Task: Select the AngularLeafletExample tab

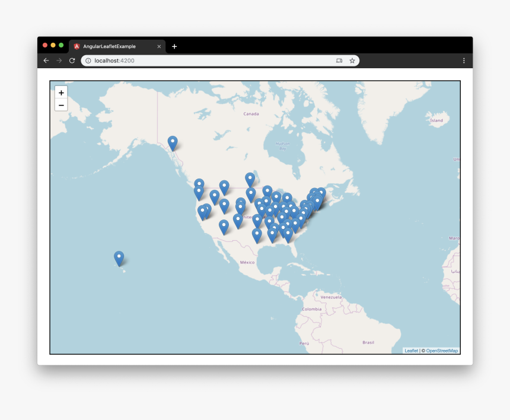Action: 113,46
